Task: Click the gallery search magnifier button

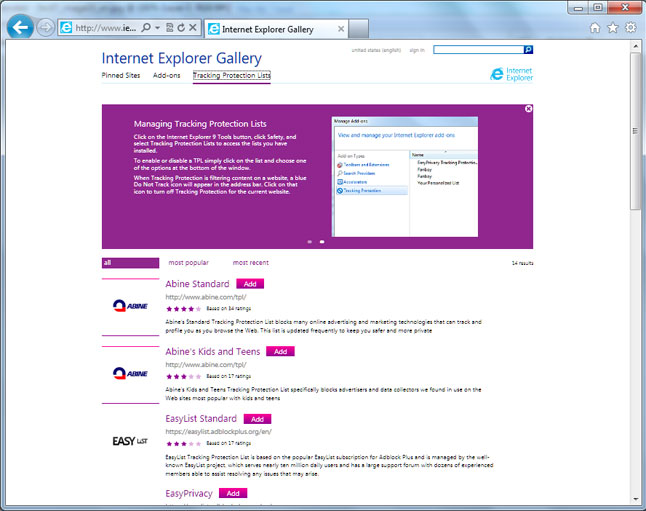Action: pos(528,50)
